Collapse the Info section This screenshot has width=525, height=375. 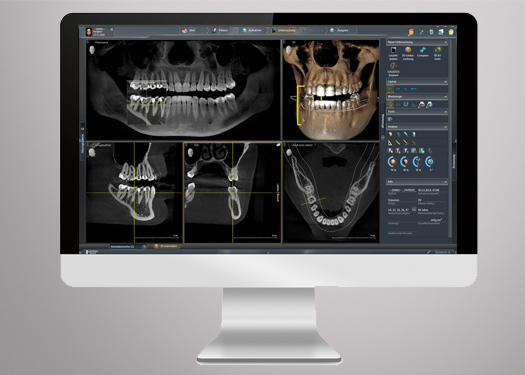pos(445,181)
